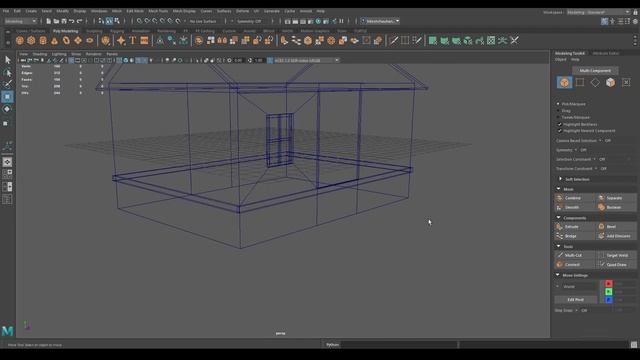
Task: Click the Multi-Cut knife icon on the shelf
Action: pyautogui.click(x=393, y=40)
